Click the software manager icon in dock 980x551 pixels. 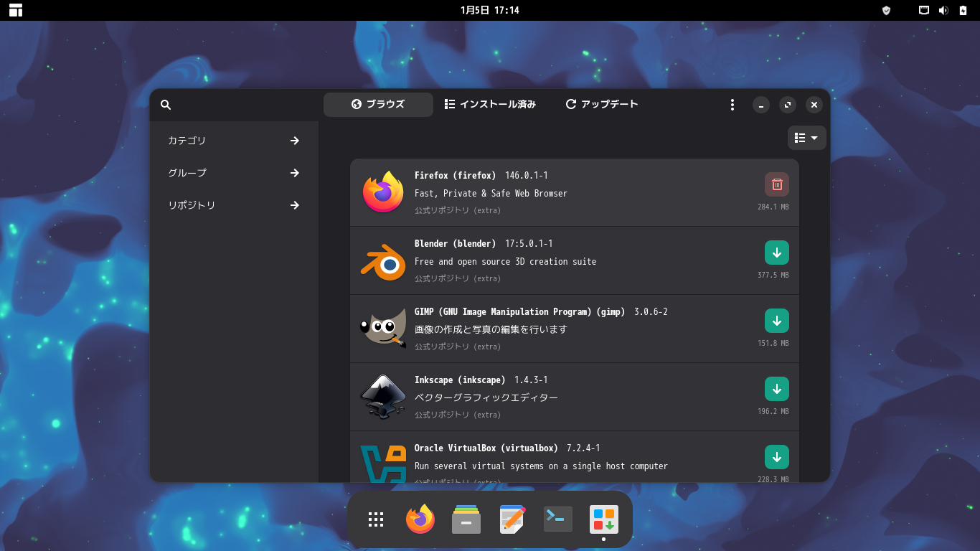pos(604,519)
